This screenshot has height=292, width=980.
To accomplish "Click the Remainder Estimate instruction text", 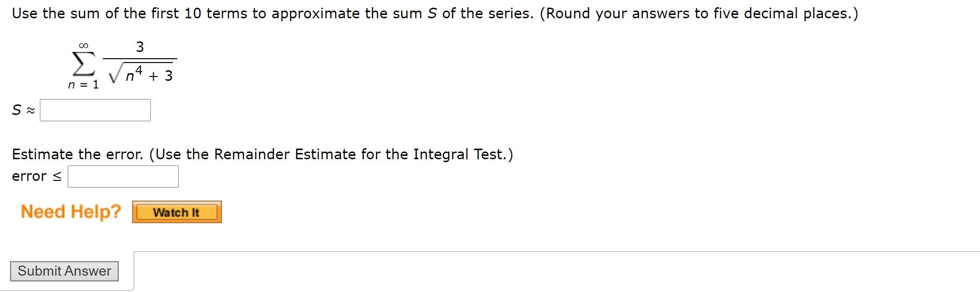I will click(263, 154).
